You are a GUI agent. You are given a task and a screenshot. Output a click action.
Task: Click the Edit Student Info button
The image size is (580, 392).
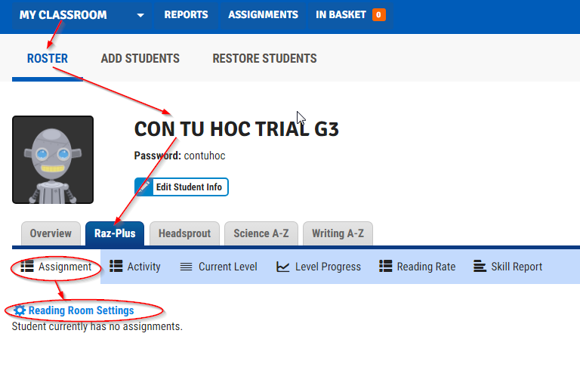pos(181,187)
